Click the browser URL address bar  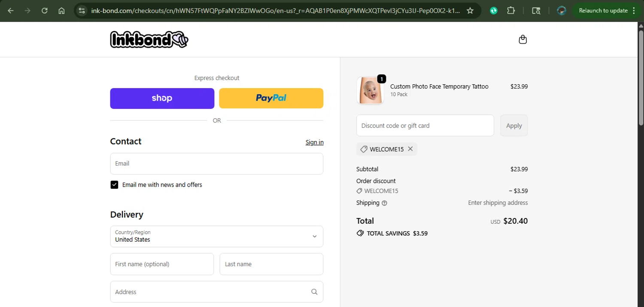[275, 11]
